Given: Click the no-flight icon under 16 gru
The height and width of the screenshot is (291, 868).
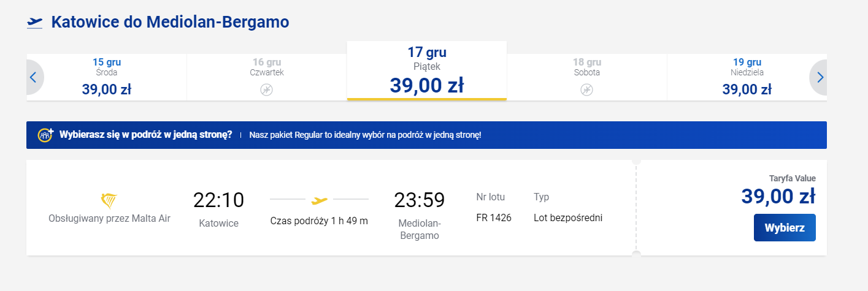Looking at the screenshot, I should pos(266,90).
